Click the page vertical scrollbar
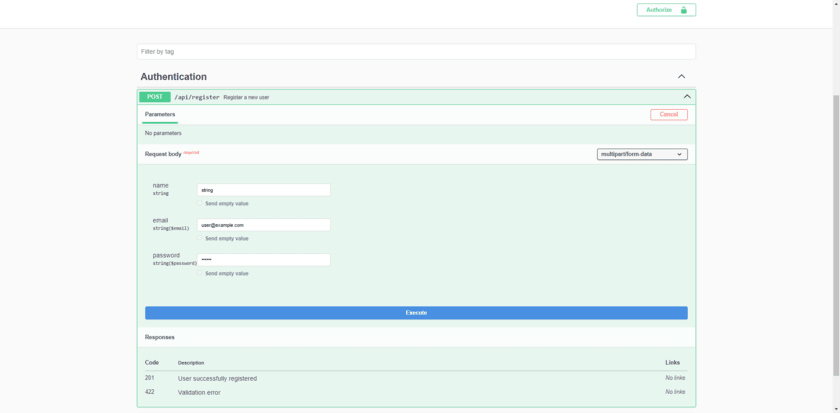The image size is (840, 413). pyautogui.click(x=836, y=236)
